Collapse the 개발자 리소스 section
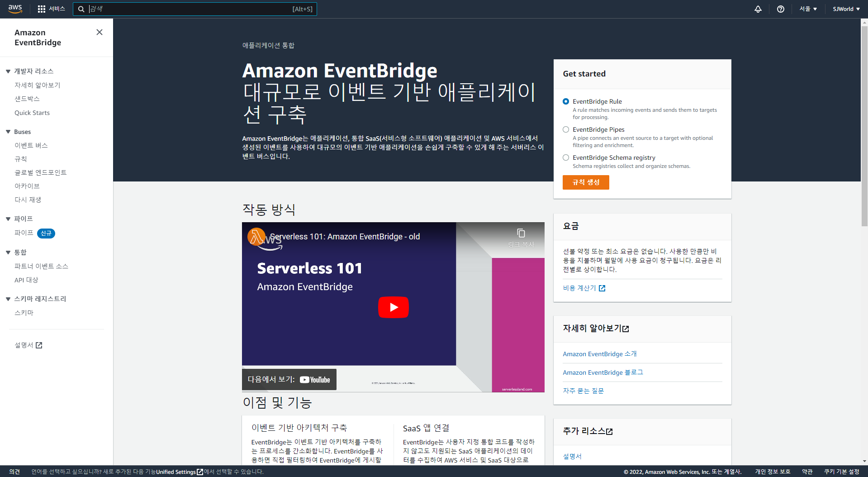 8,72
